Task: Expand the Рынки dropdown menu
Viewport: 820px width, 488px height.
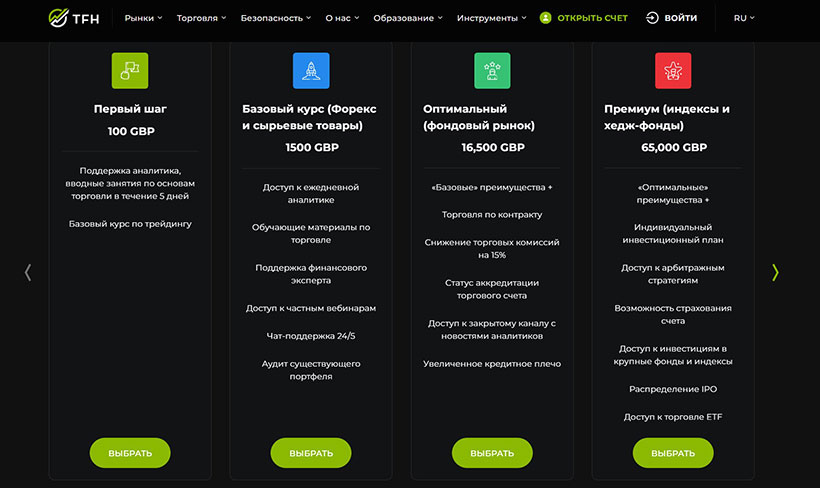Action: [x=144, y=18]
